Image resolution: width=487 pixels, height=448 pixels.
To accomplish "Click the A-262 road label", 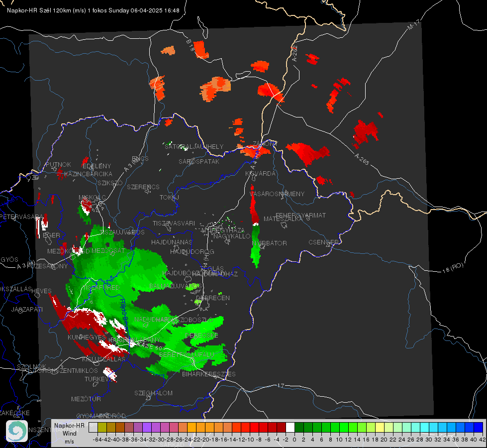I will tap(294, 53).
